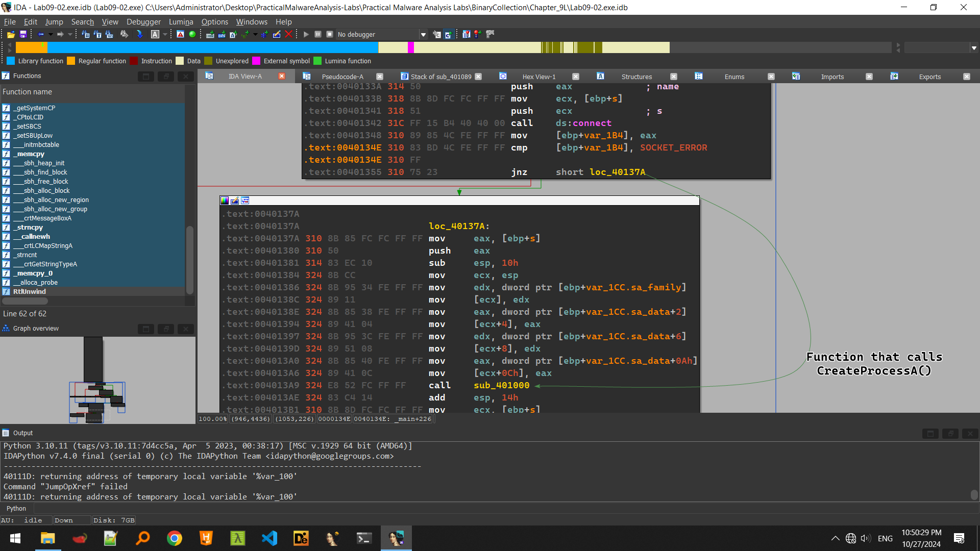The height and width of the screenshot is (551, 980).
Task: Open Chrome from the Windows taskbar
Action: coord(175,538)
